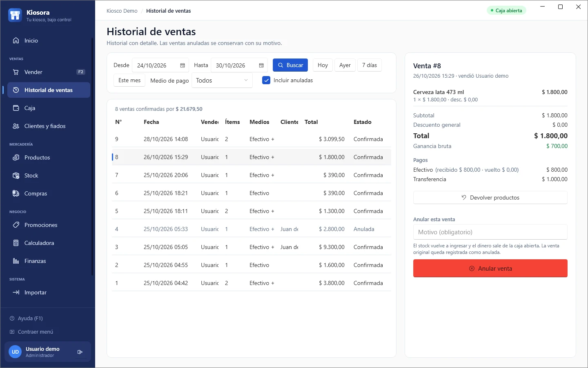Click the Buscar search button
The width and height of the screenshot is (588, 368).
click(x=290, y=65)
